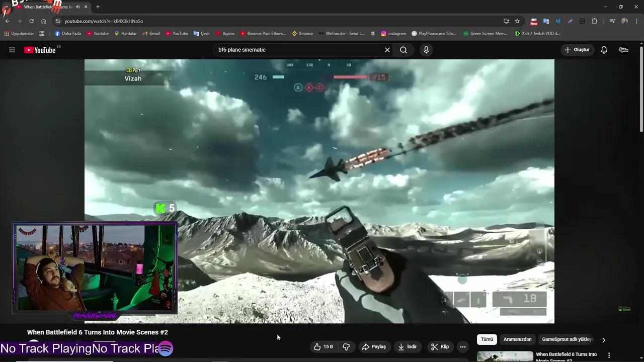View site information icon in address bar
Viewport: 644px width, 362px height.
pos(58,21)
